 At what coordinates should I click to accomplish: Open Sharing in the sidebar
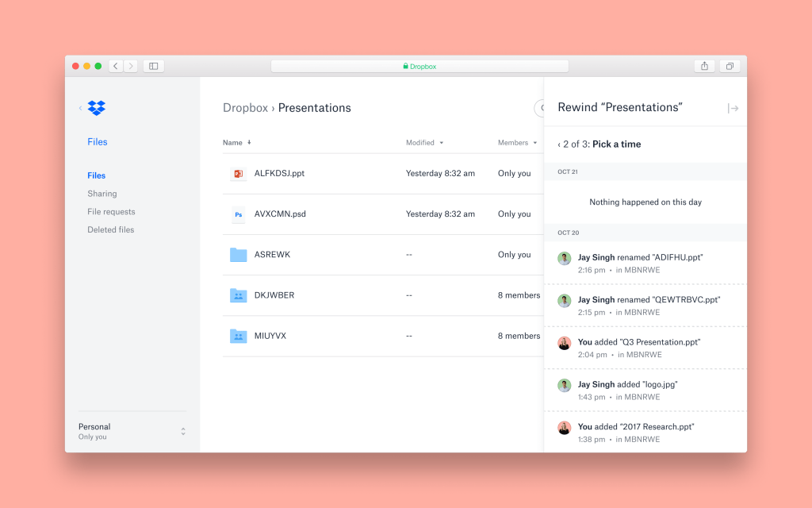102,194
